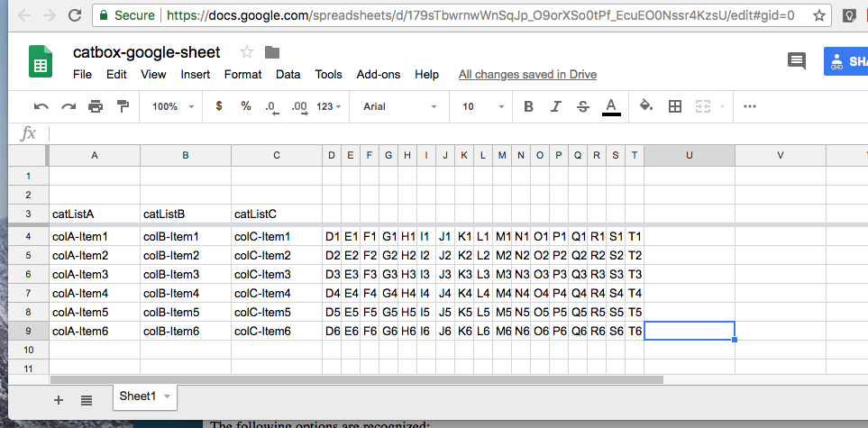This screenshot has height=428, width=868.
Task: Click the Undo arrow icon
Action: pos(41,106)
